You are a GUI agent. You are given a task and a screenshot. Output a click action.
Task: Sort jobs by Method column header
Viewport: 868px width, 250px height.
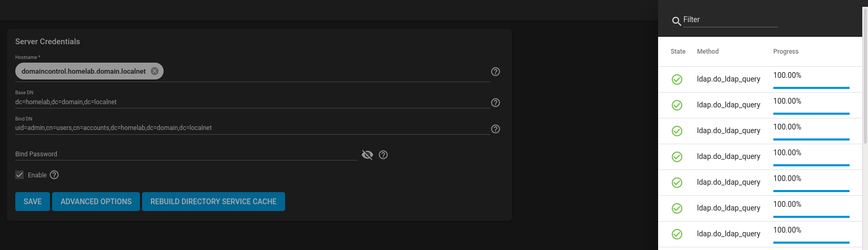pyautogui.click(x=708, y=52)
